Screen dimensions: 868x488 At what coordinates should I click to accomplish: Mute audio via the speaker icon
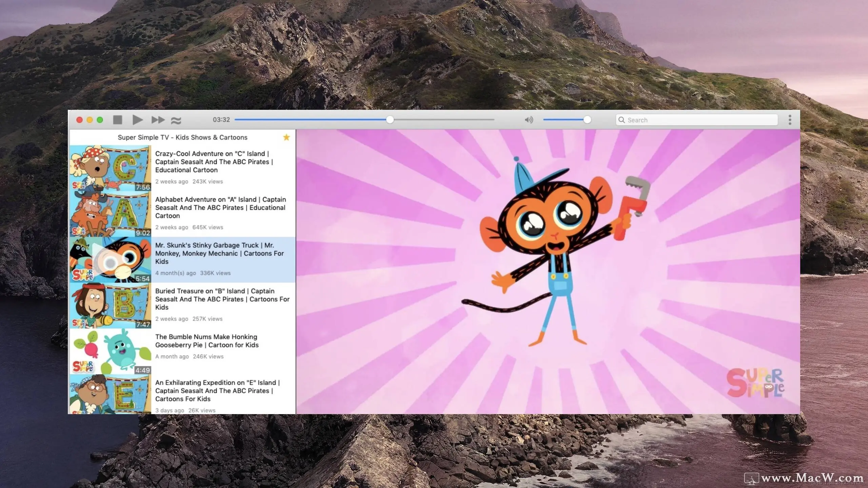pyautogui.click(x=529, y=120)
